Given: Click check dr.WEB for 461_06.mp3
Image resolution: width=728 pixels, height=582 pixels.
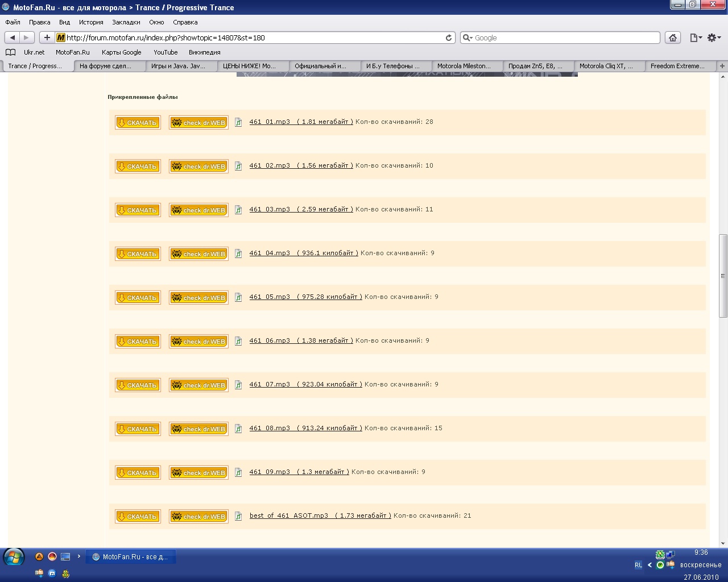Looking at the screenshot, I should [x=198, y=342].
